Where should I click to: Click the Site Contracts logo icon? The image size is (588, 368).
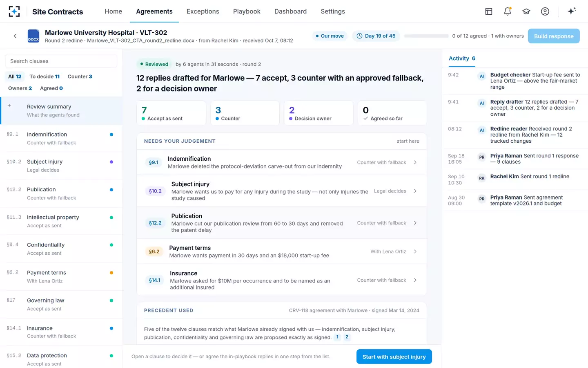tap(14, 11)
